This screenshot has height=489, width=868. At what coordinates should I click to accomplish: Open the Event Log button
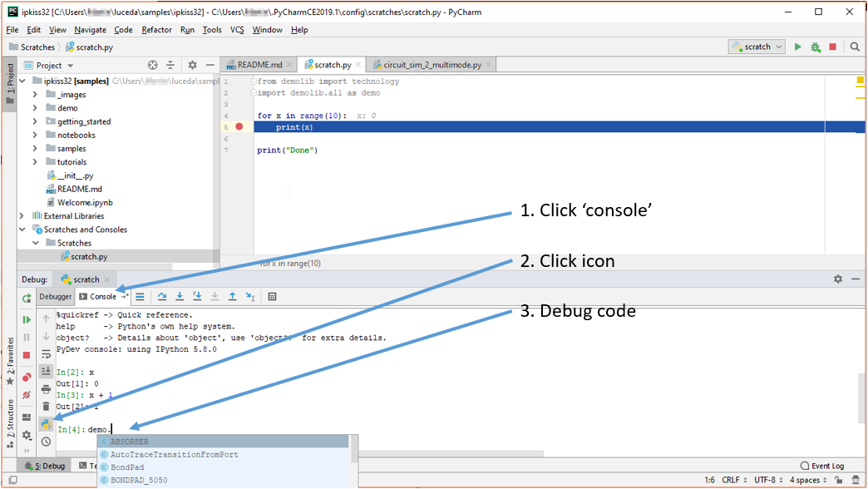(822, 466)
